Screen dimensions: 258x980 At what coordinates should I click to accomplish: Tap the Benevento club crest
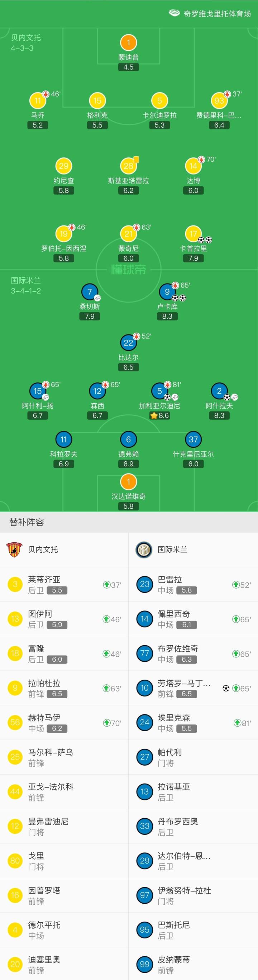pos(14,550)
